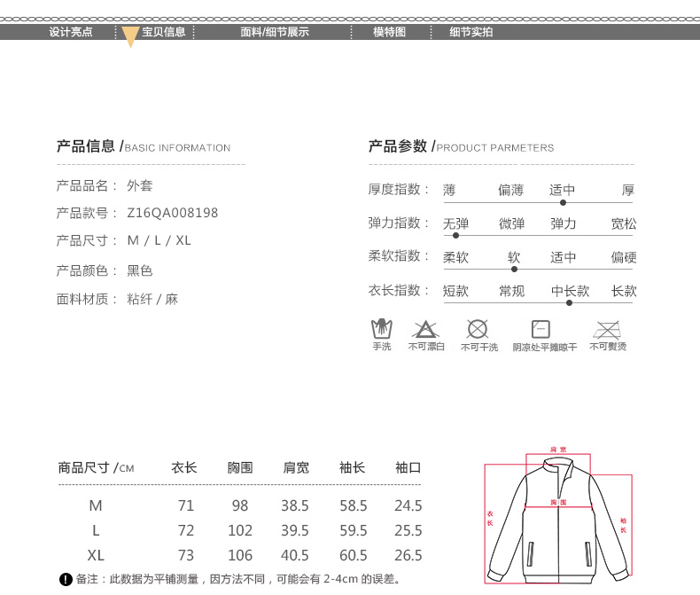Switch to the 宝贝信息 tab
Viewport: 700px width, 595px height.
(164, 32)
